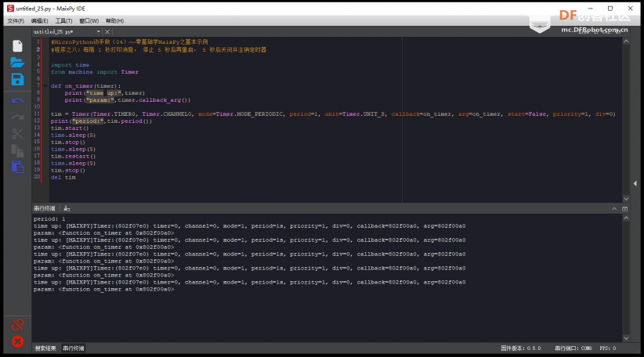Click the 'period: 1' terminal output line
The height and width of the screenshot is (357, 644).
[49, 219]
